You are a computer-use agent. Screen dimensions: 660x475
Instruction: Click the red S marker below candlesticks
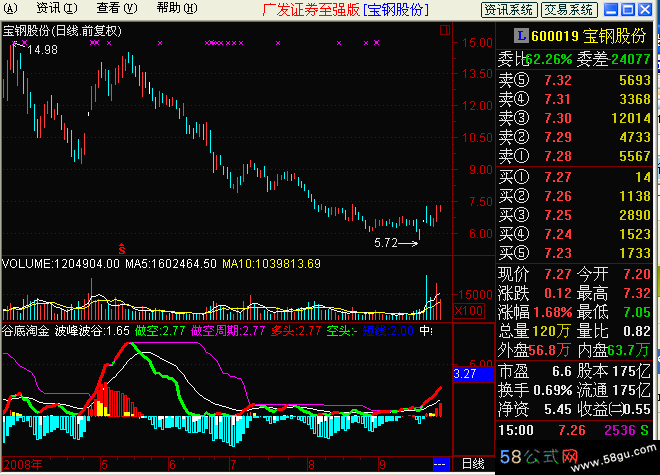point(122,249)
